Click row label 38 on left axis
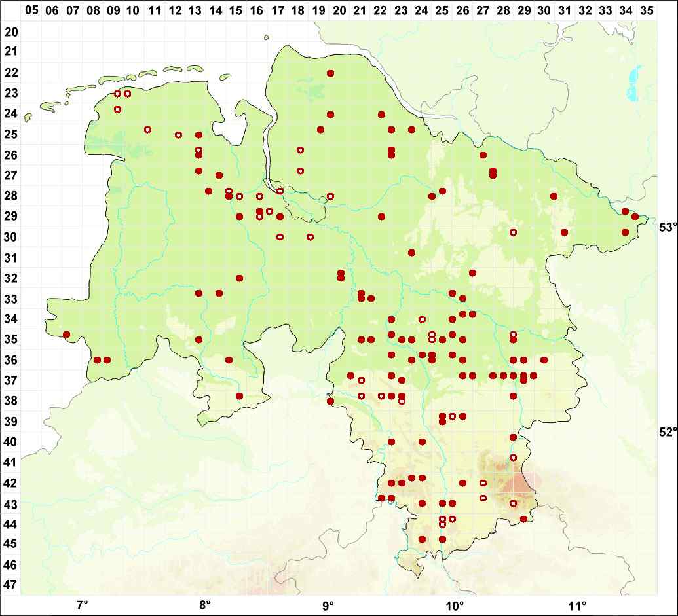The image size is (678, 616). click(12, 401)
